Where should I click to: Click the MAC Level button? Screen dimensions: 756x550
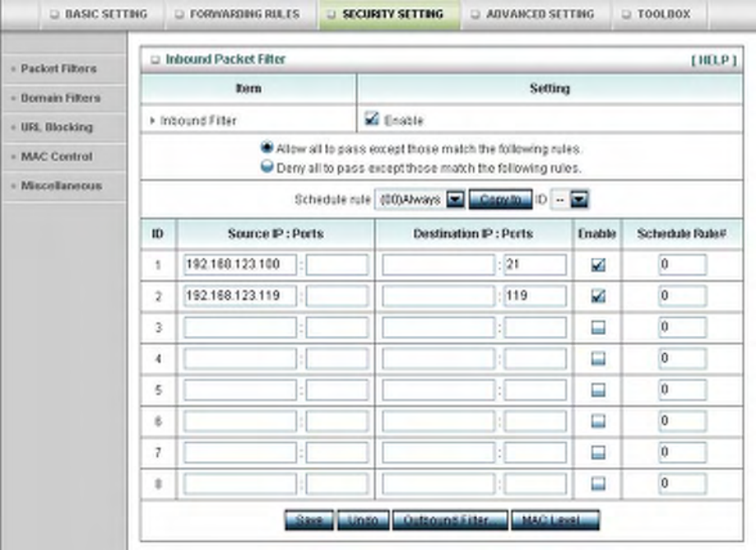555,520
